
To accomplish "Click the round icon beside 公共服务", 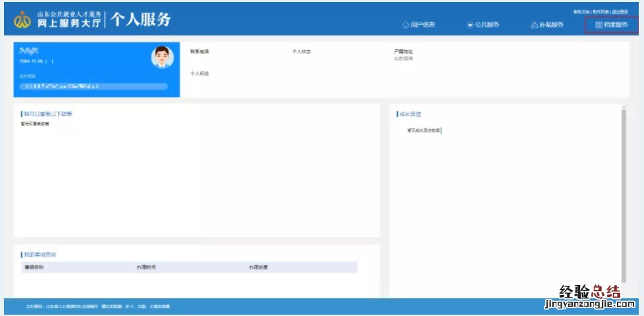I will [470, 24].
